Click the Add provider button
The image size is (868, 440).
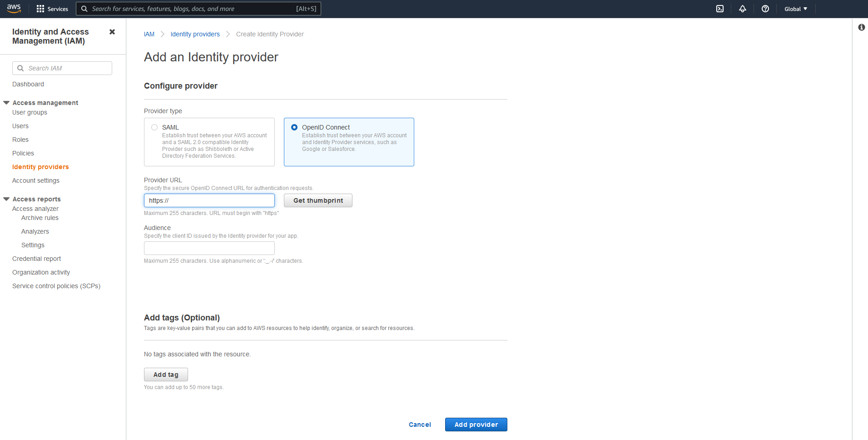click(476, 425)
